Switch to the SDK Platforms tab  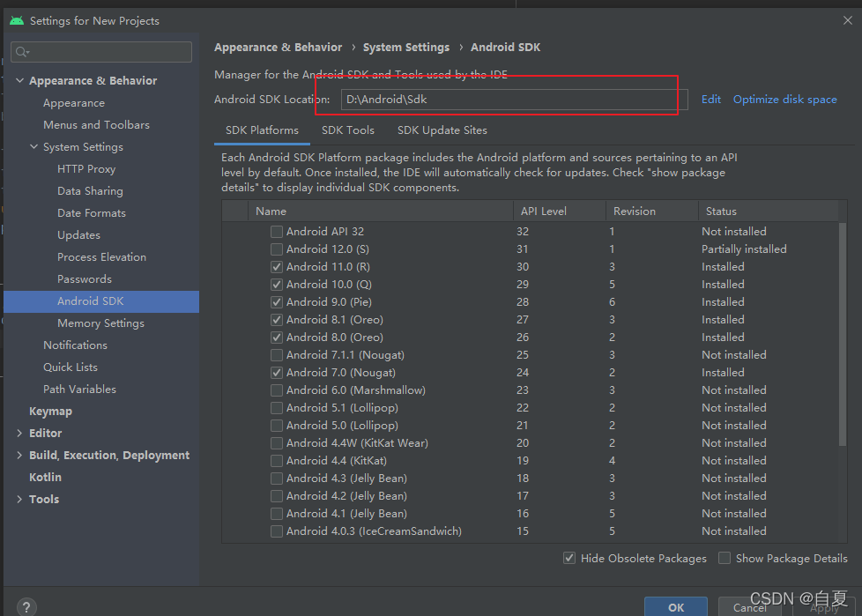click(263, 130)
